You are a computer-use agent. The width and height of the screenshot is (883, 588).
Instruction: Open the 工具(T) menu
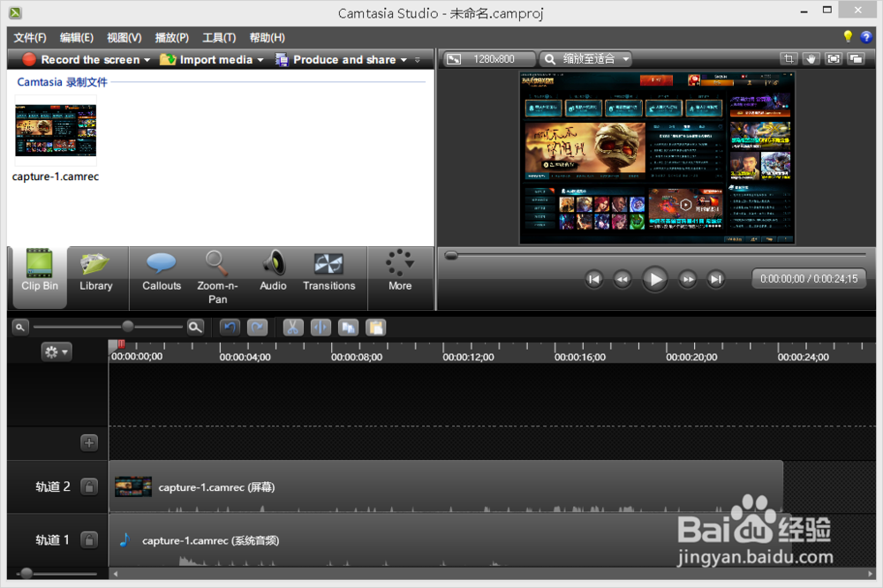(x=219, y=38)
